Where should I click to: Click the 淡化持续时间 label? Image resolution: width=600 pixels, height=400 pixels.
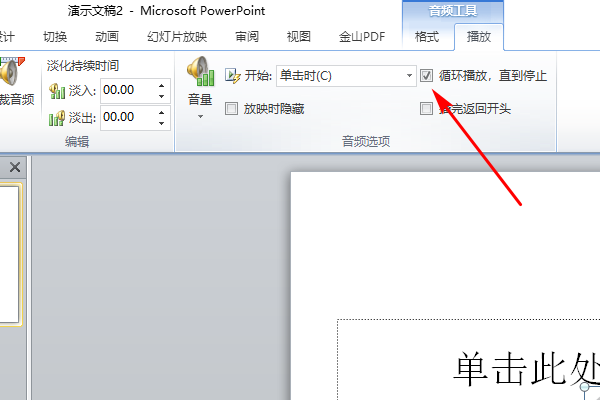pos(83,66)
